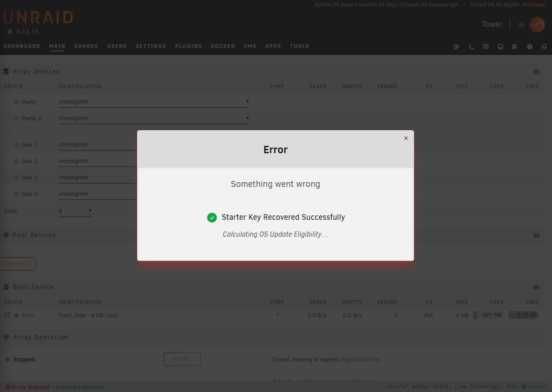552x392 pixels.
Task: Open the Disk 4 device dropdown
Action: click(x=98, y=194)
